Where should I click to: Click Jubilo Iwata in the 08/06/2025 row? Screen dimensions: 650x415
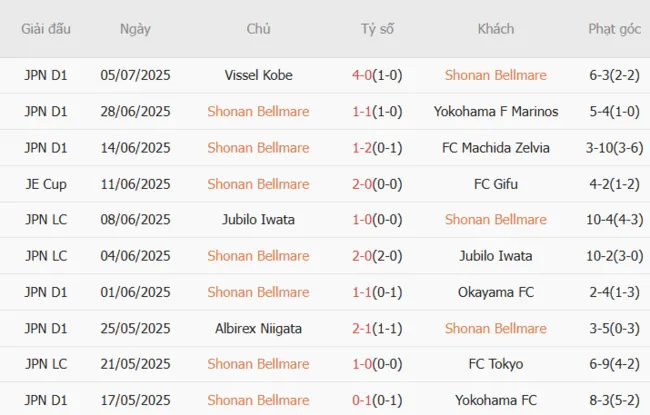point(258,220)
